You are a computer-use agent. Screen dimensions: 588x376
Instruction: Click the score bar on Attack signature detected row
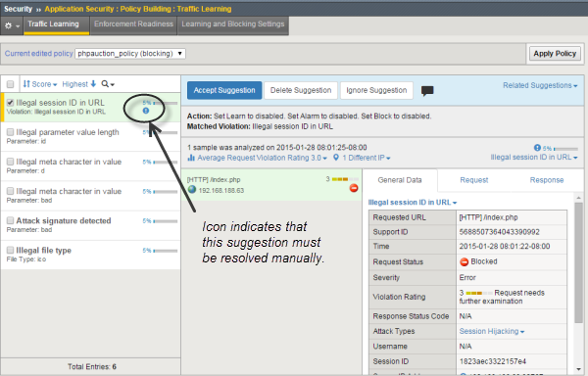point(166,221)
